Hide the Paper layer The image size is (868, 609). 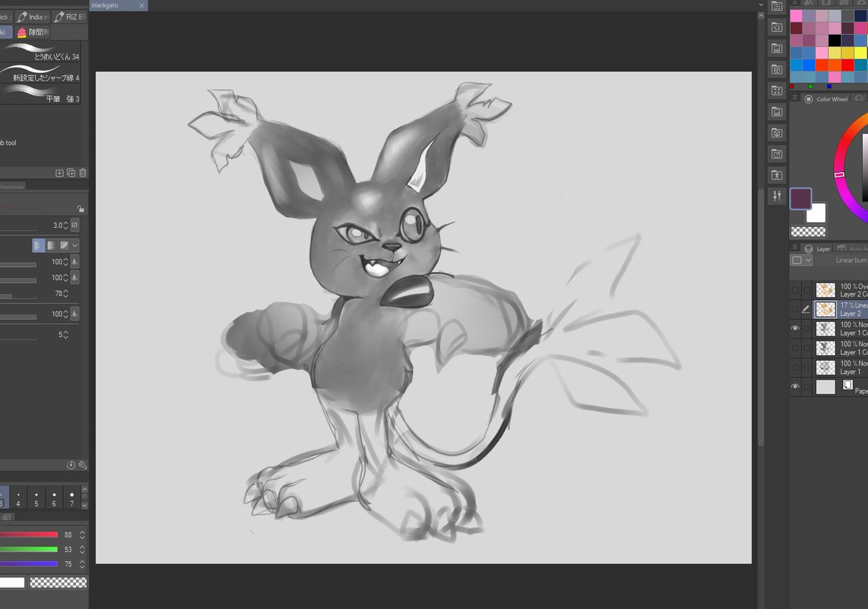pos(795,387)
